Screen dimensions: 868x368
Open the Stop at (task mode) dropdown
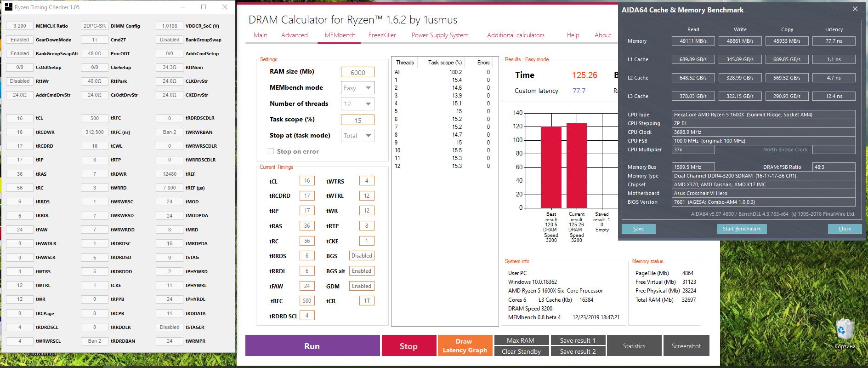click(357, 136)
